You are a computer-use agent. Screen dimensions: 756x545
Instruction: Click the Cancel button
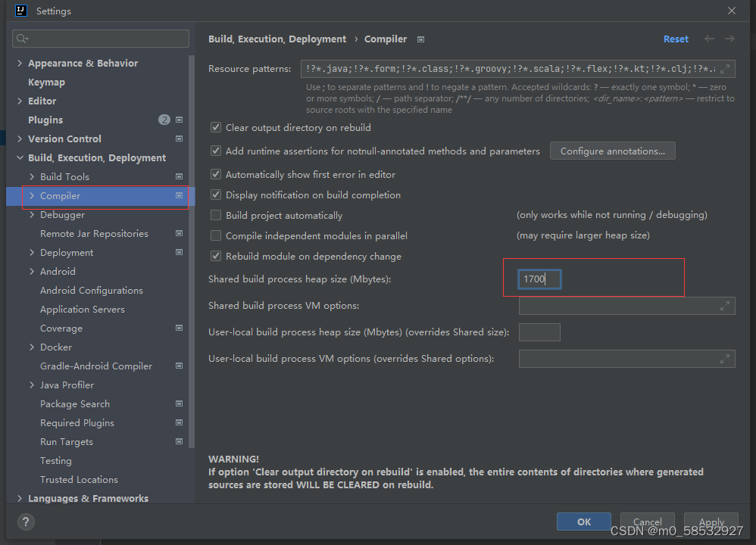pyautogui.click(x=648, y=522)
